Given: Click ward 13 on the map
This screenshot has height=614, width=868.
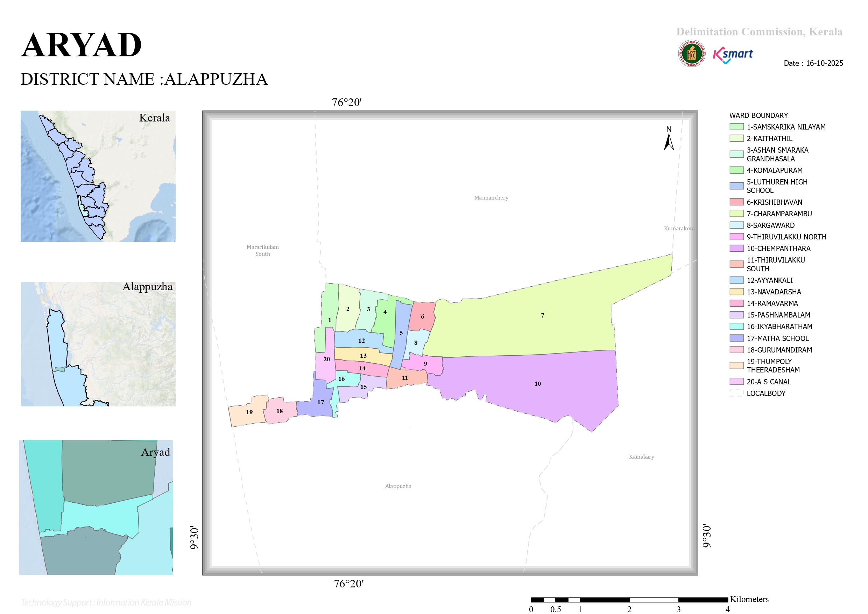Looking at the screenshot, I should pos(363,356).
